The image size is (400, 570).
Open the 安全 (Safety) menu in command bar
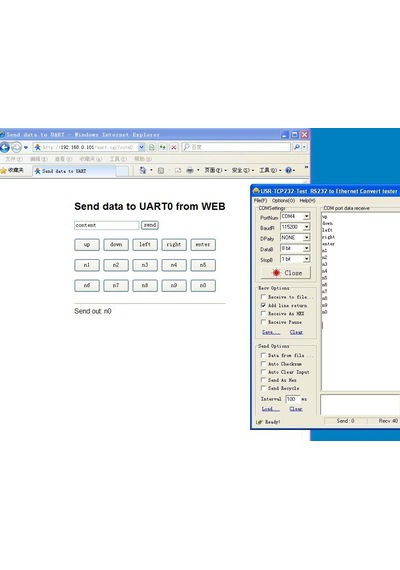tap(243, 170)
